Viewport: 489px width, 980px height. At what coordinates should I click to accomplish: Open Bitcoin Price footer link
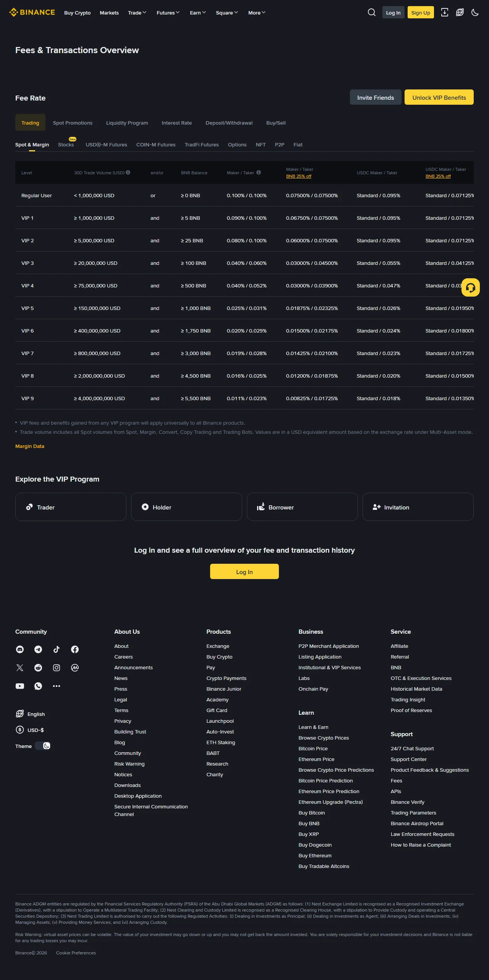pyautogui.click(x=313, y=748)
